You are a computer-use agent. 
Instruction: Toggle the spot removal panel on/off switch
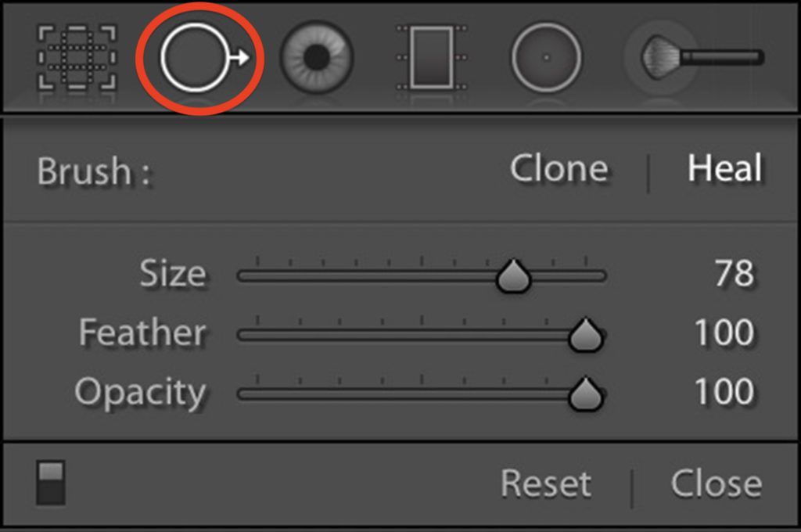pos(51,483)
